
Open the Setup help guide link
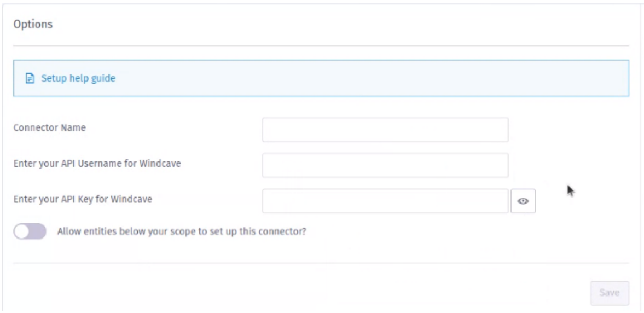tap(78, 78)
